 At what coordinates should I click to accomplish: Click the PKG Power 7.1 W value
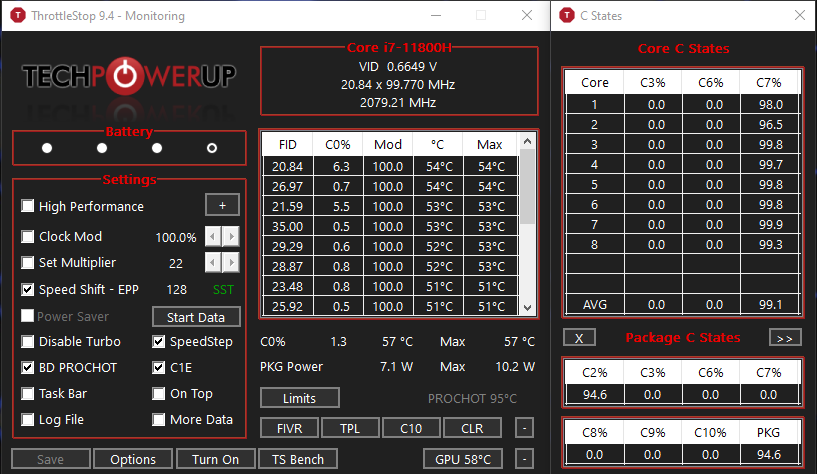[396, 367]
